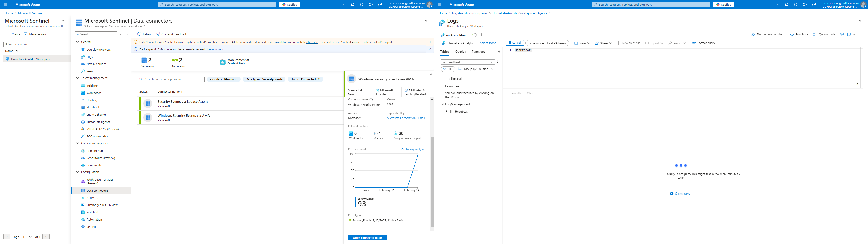The image size is (868, 244).
Task: Collapse the Content management section
Action: tap(78, 143)
